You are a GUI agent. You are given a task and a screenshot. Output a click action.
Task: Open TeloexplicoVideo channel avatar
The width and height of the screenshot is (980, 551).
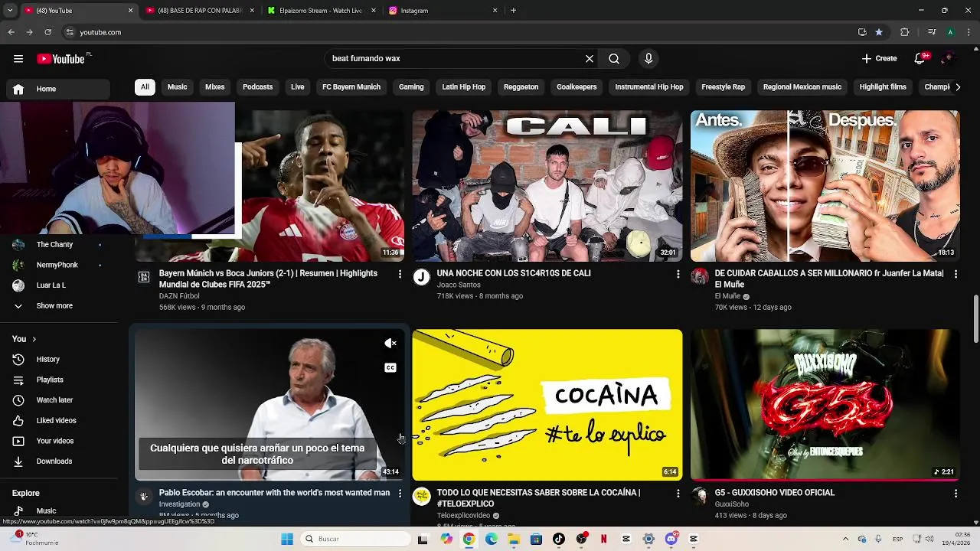[422, 497]
